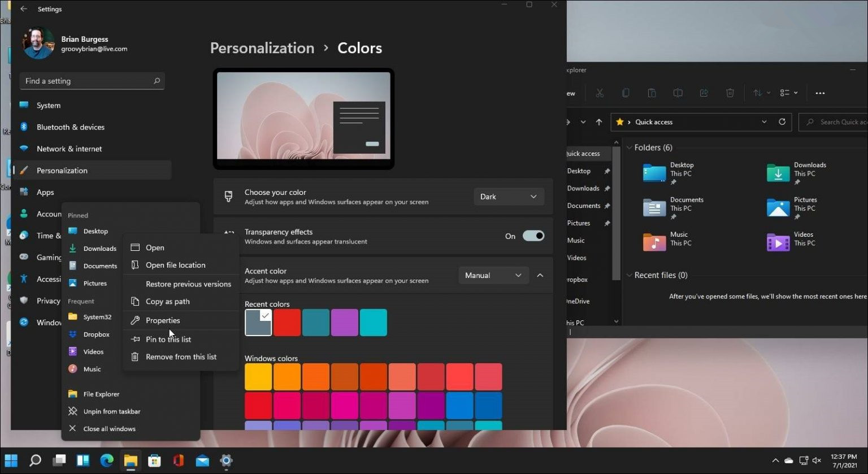Click the Copy icon in File Explorer toolbar
This screenshot has height=474, width=868.
626,93
